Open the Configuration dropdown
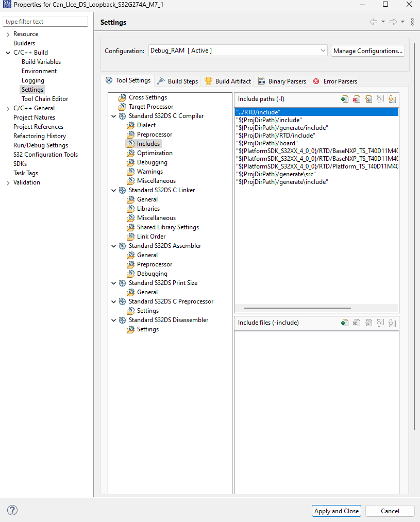The height and width of the screenshot is (522, 420). [x=323, y=50]
